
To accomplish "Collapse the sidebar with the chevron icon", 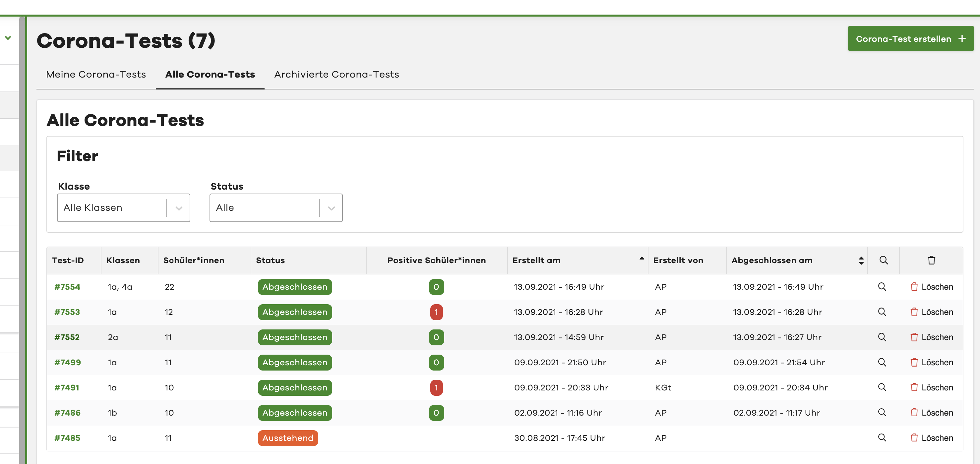I will (8, 38).
